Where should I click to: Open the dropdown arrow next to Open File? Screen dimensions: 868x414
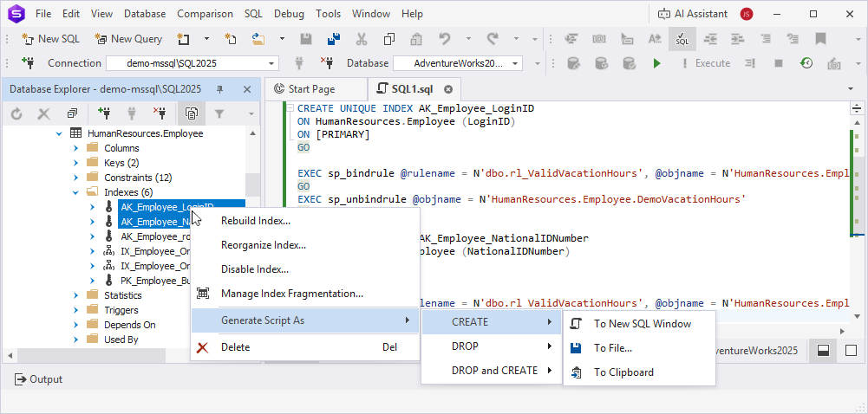pyautogui.click(x=282, y=39)
